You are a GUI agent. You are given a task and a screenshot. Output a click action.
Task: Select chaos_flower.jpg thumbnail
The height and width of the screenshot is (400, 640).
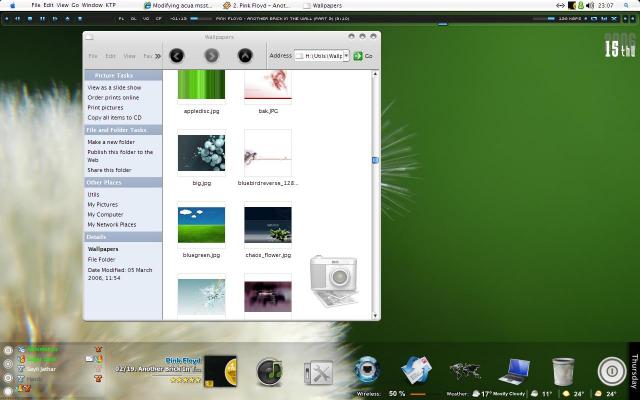[x=268, y=225]
